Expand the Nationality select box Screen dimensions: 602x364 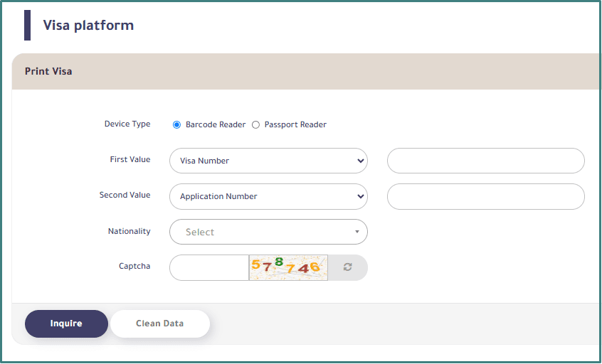coord(268,232)
